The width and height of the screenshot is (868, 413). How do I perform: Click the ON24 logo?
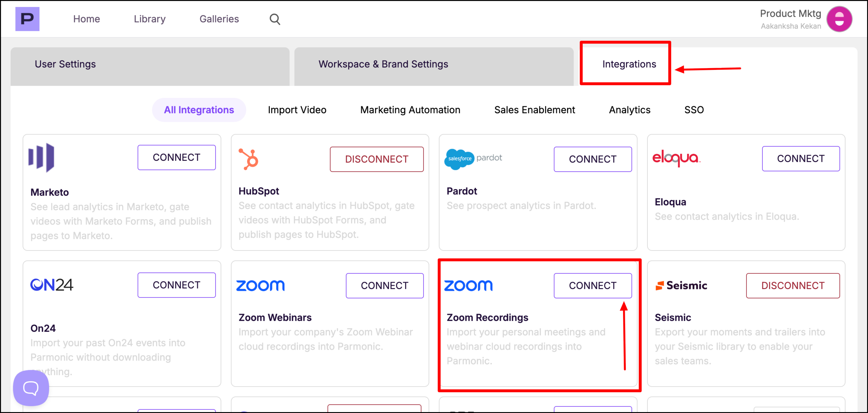51,285
